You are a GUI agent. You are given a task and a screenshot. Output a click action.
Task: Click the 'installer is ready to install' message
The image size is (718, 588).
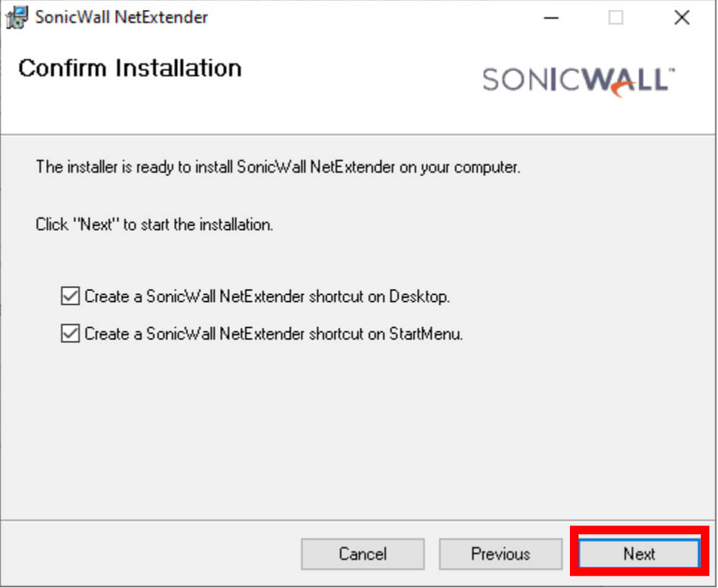click(x=278, y=167)
